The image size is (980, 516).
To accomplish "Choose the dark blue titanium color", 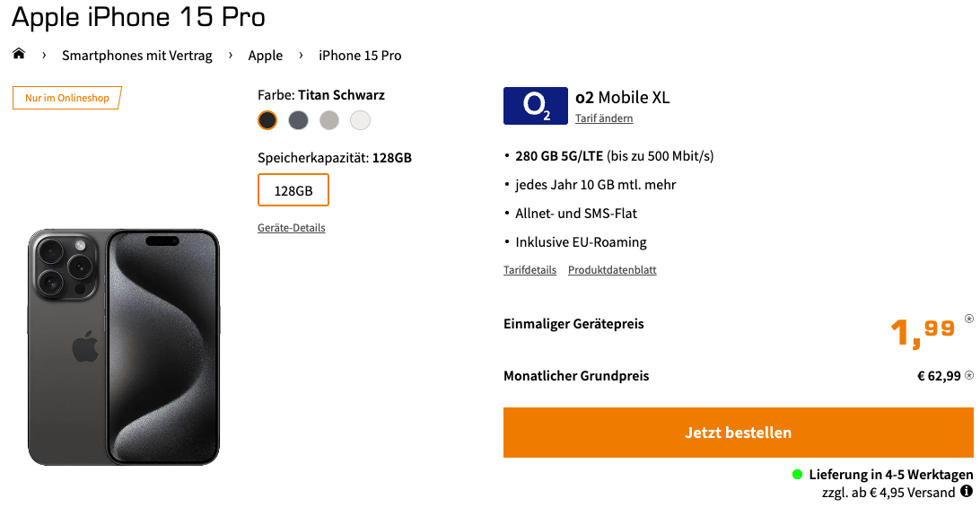I will click(298, 120).
